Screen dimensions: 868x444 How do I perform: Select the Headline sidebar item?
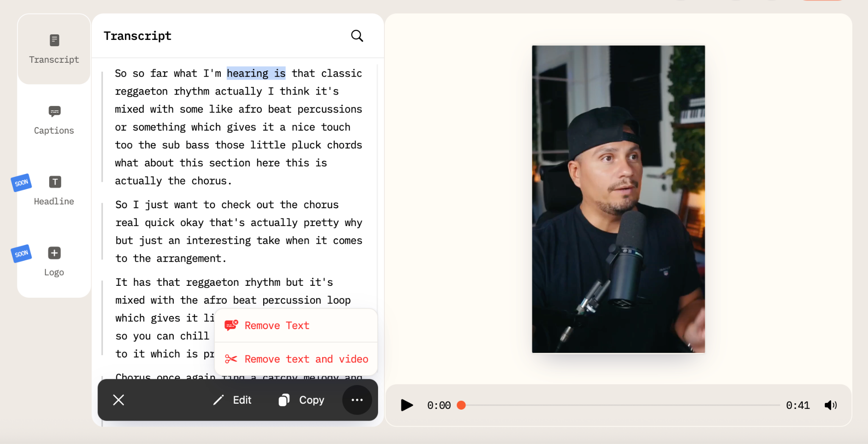point(54,191)
